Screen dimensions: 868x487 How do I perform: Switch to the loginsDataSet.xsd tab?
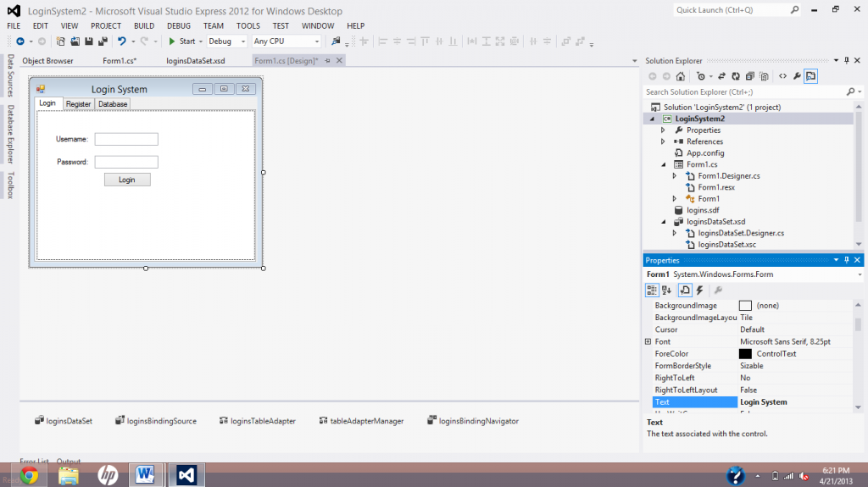click(196, 61)
